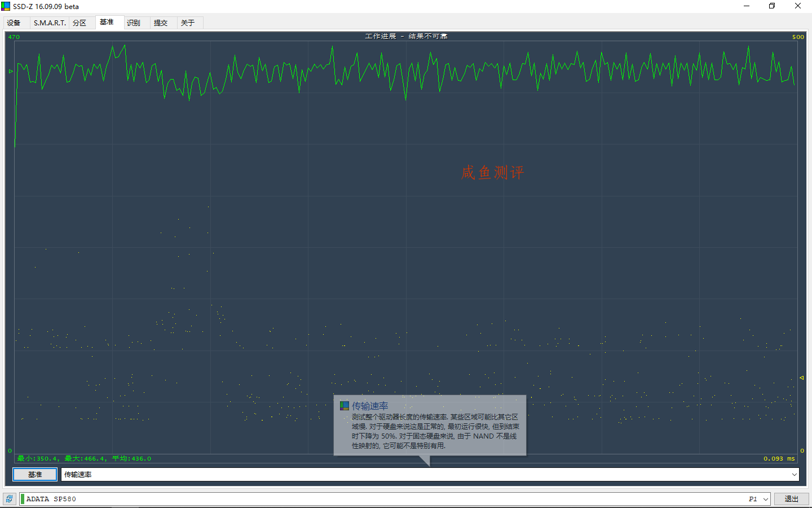The image size is (812, 508).
Task: Open the 识别 tab
Action: (x=134, y=23)
